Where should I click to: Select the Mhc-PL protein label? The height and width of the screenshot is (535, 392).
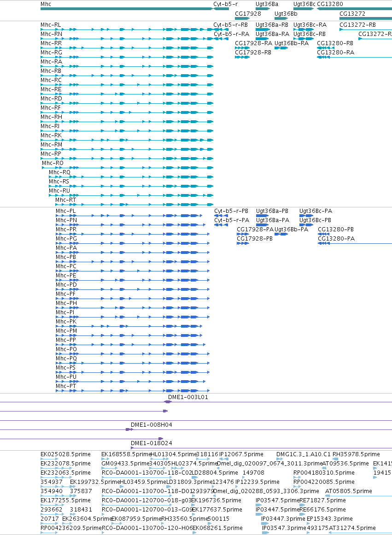coord(66,211)
